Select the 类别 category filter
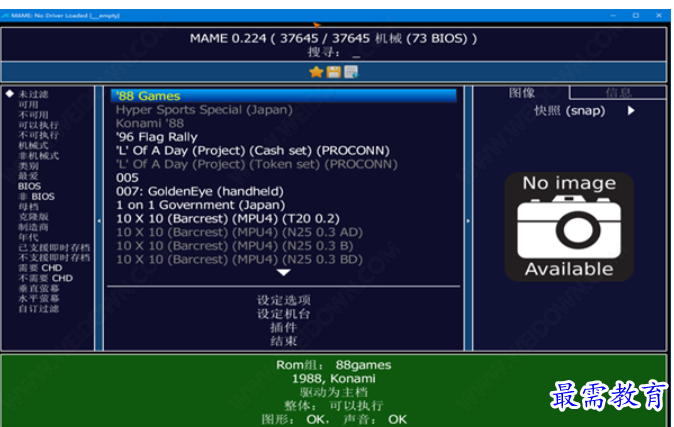674x427 pixels. (28, 166)
